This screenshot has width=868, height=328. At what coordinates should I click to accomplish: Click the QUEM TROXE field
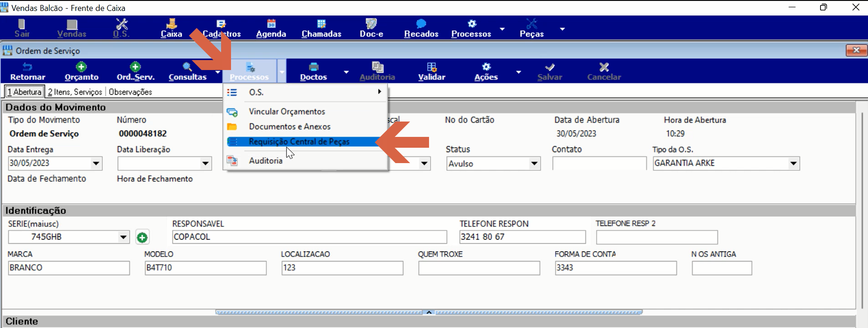[479, 268]
